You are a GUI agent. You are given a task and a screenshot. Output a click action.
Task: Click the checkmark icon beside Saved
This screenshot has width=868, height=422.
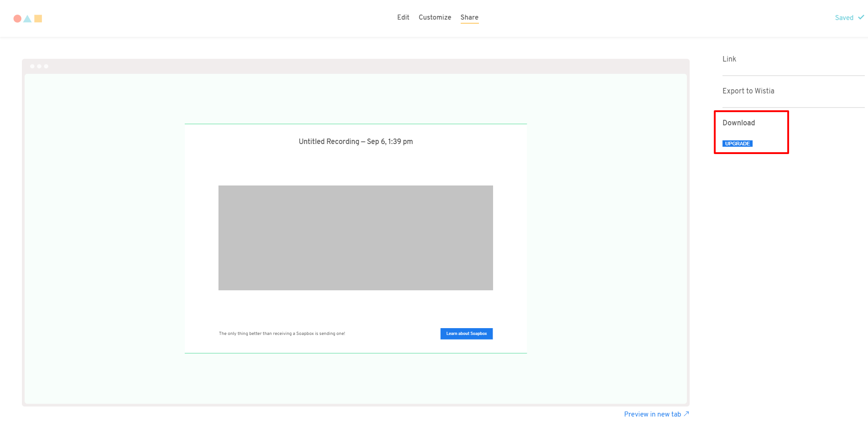pos(861,17)
